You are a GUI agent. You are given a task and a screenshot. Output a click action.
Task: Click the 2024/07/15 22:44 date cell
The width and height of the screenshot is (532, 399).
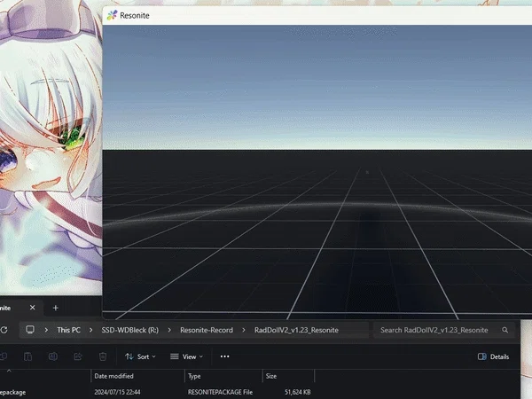coord(117,392)
